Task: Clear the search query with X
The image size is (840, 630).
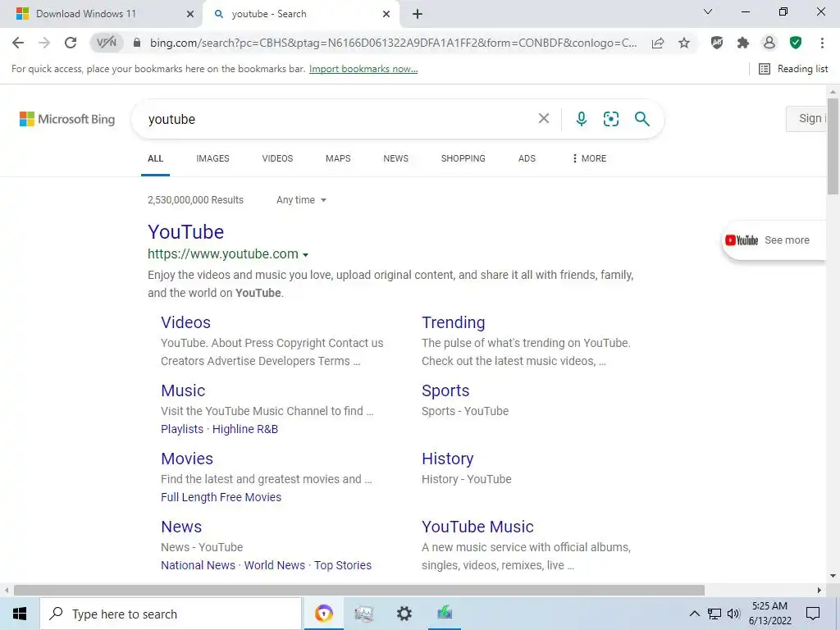Action: [544, 118]
